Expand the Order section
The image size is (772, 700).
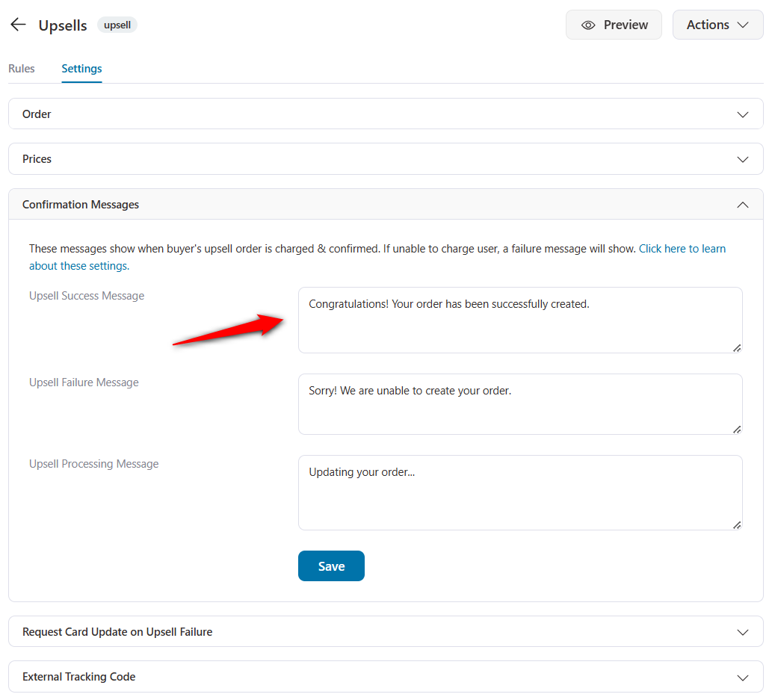[386, 114]
